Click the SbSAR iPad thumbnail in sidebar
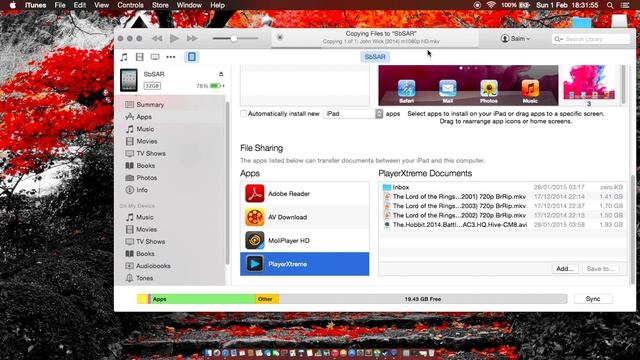This screenshot has height=360, width=640. [x=129, y=80]
